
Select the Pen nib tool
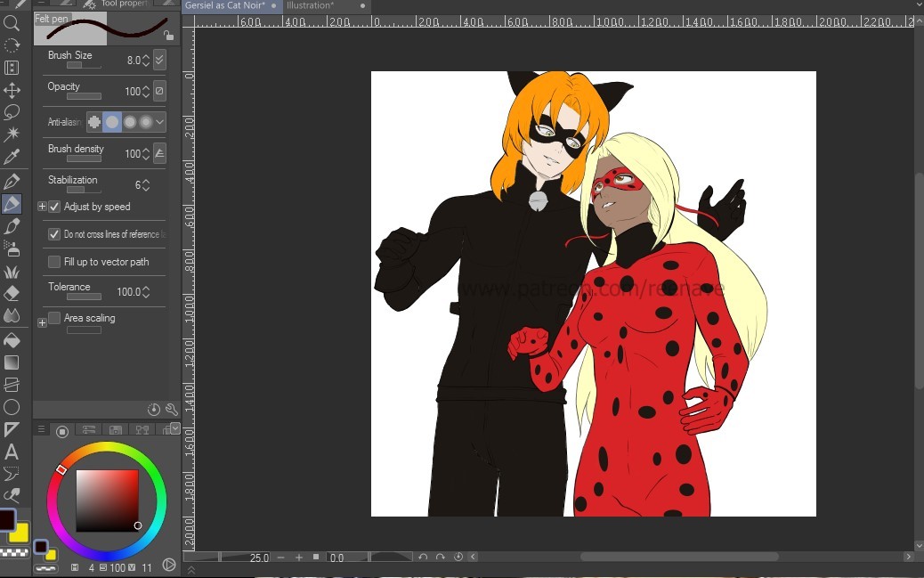[12, 182]
